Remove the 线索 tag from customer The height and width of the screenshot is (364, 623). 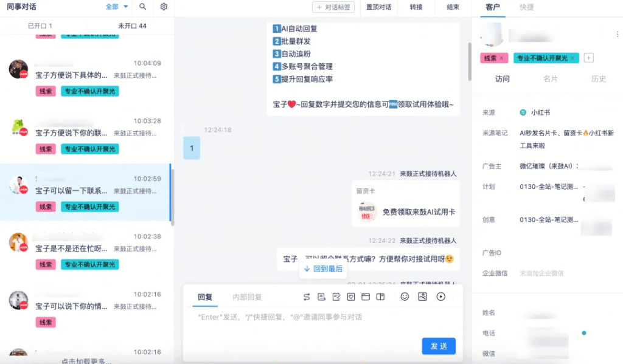[x=501, y=58]
